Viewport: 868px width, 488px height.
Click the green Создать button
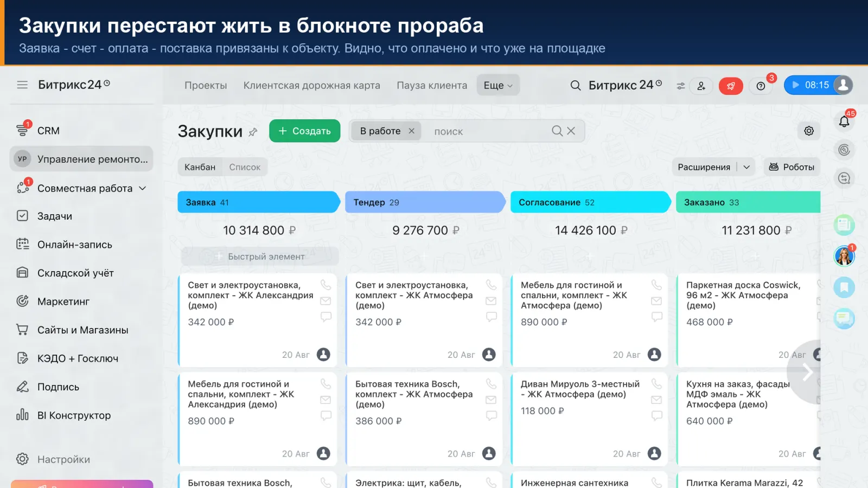coord(305,131)
